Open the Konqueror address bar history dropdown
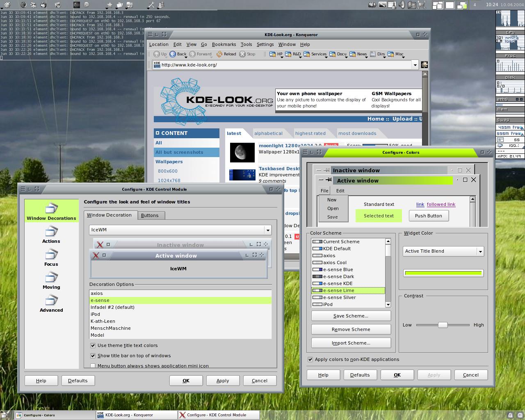The image size is (525, 420). [415, 65]
